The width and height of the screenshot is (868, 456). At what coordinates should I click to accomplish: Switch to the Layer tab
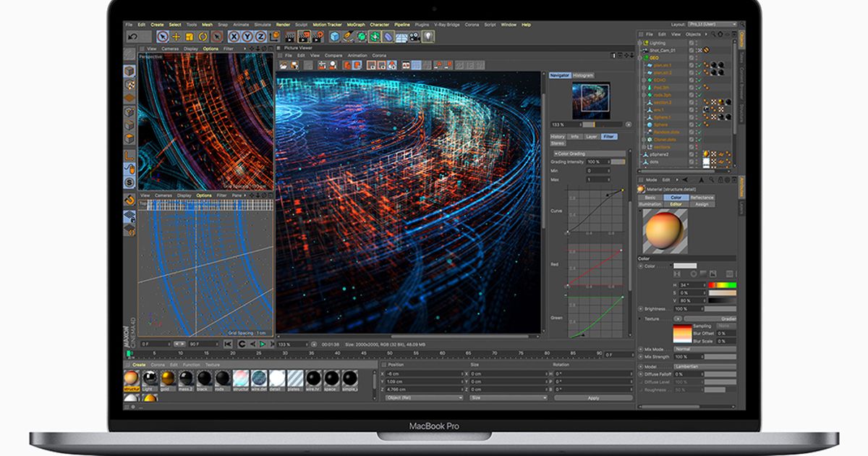click(x=591, y=136)
